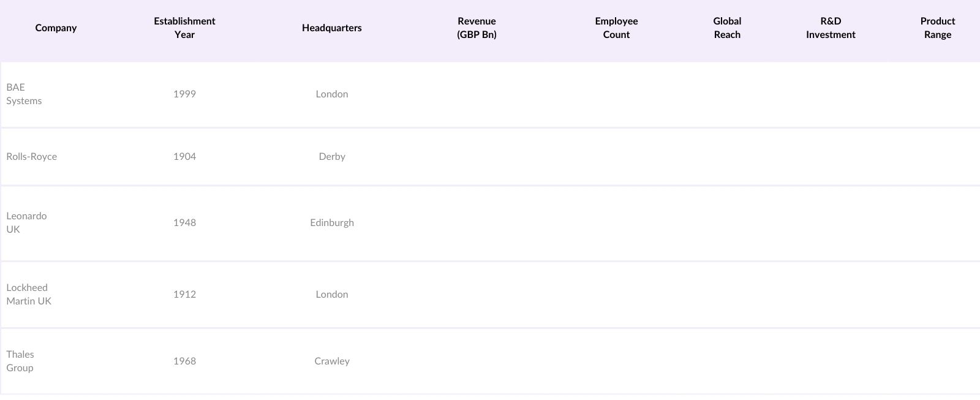Screen dimensions: 980x400
Task: Select the Headquarters column header
Action: tap(331, 28)
